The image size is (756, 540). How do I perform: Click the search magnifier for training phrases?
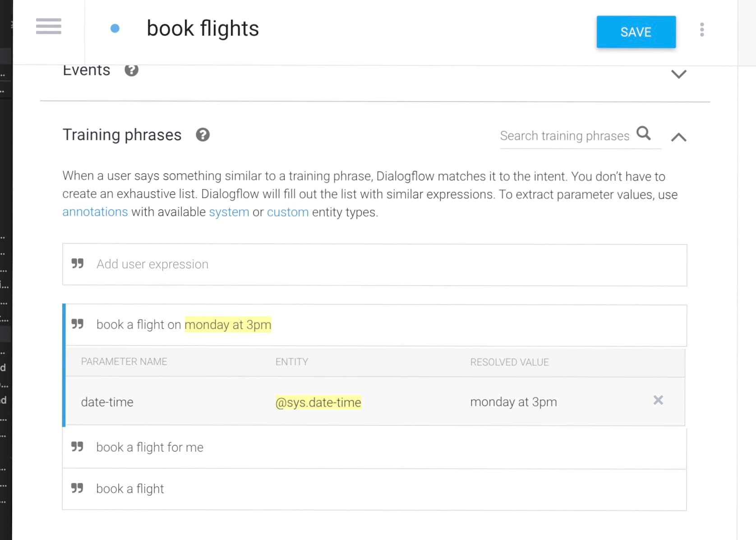pyautogui.click(x=644, y=133)
